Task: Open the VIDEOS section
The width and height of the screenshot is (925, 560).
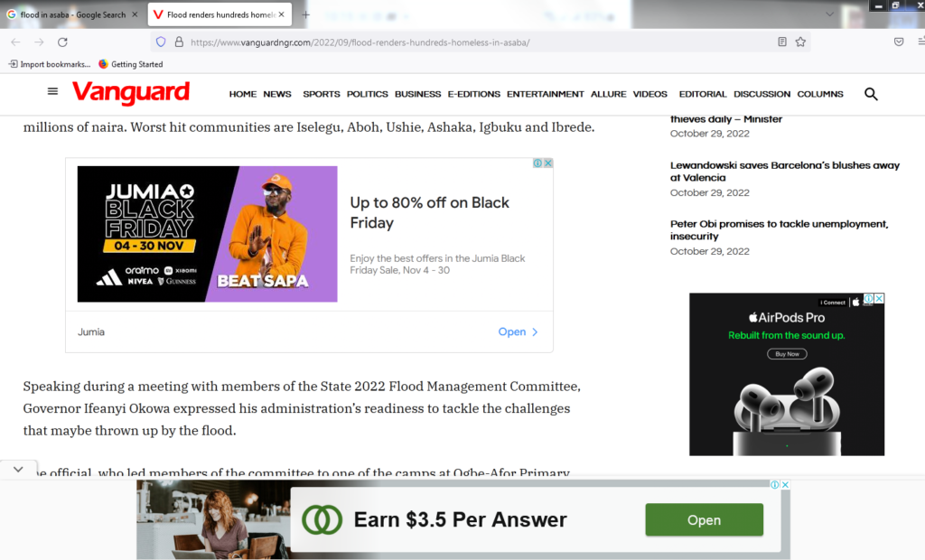Action: point(650,94)
